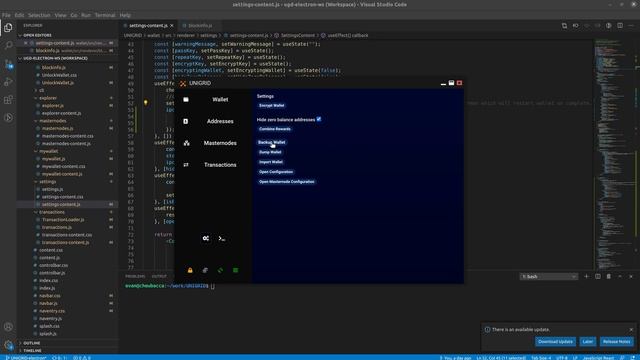Split the editor right

point(620,25)
